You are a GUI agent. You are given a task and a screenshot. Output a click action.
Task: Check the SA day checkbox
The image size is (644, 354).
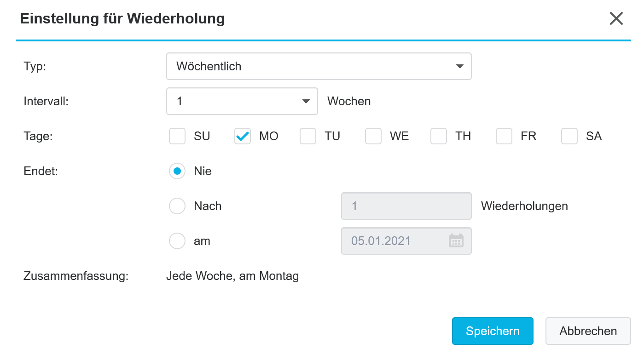[x=569, y=136]
